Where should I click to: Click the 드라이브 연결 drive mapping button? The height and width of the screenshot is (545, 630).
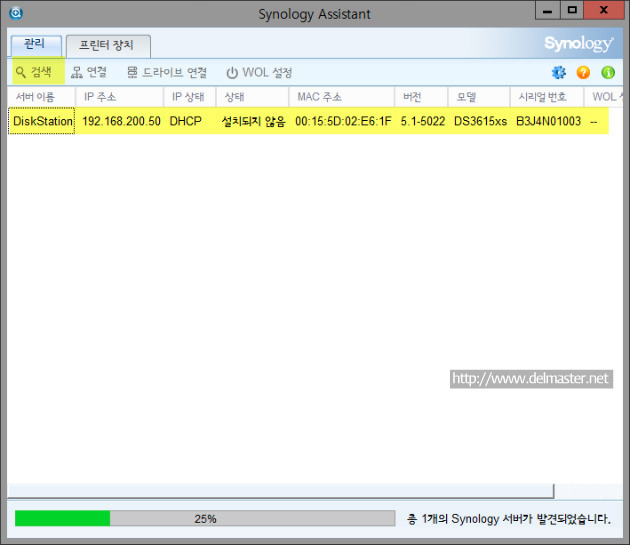coord(167,72)
